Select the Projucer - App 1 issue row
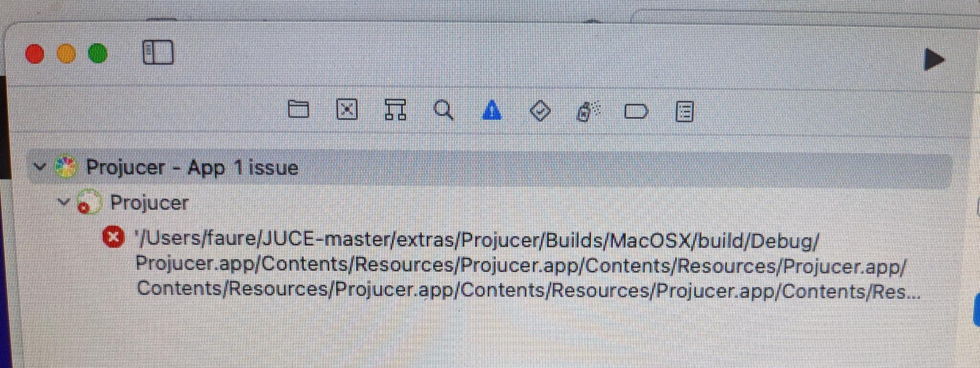 tap(488, 167)
